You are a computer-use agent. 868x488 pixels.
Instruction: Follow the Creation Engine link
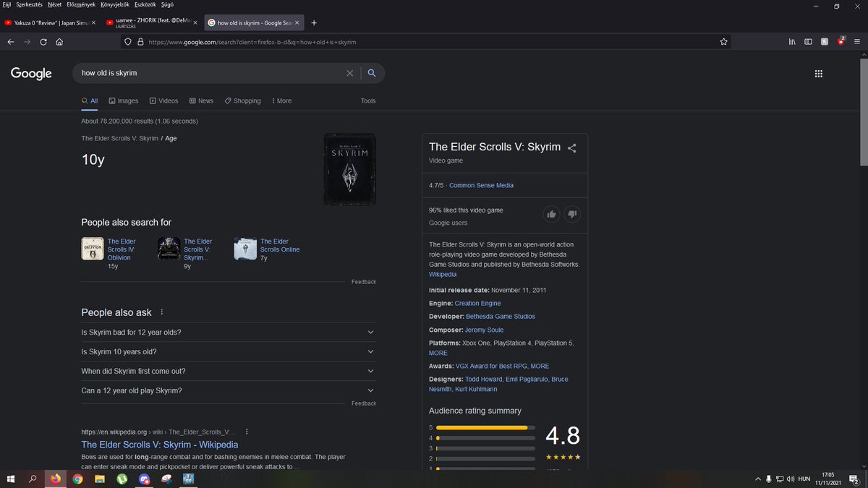477,303
